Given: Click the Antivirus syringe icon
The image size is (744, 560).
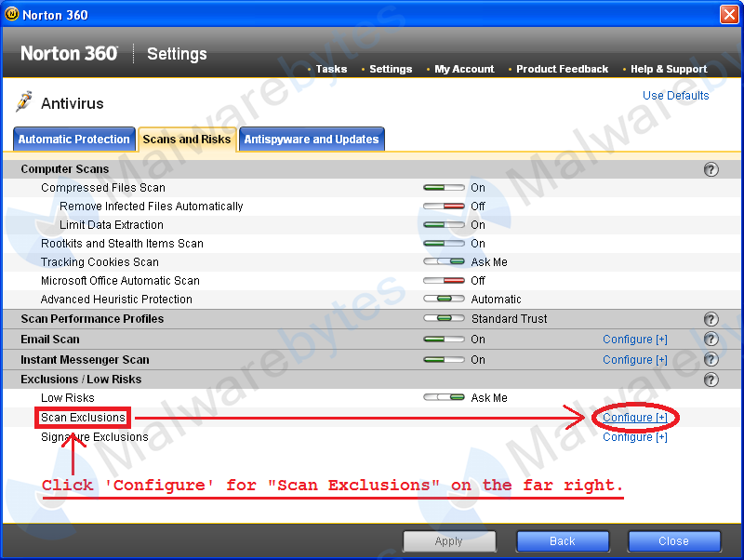Looking at the screenshot, I should point(24,101).
